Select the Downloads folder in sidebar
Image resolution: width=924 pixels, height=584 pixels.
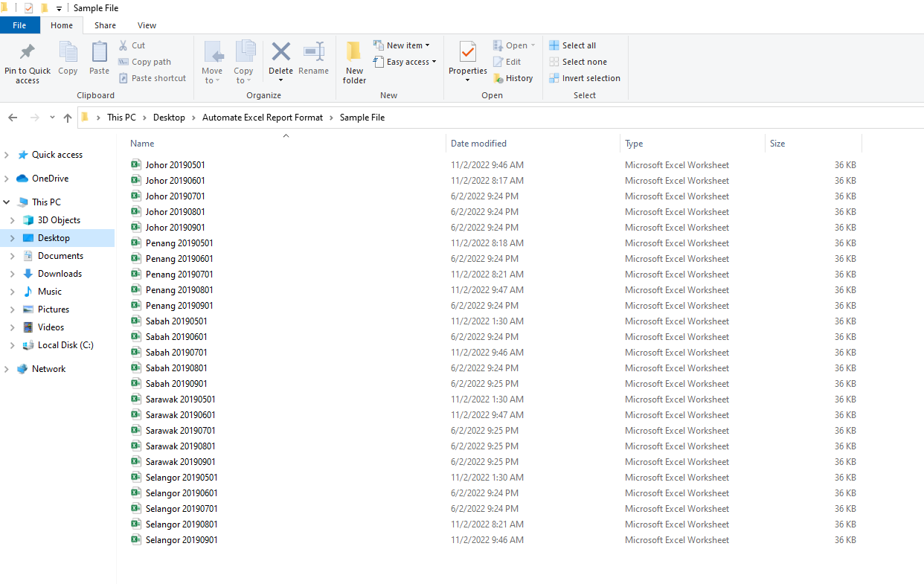60,274
